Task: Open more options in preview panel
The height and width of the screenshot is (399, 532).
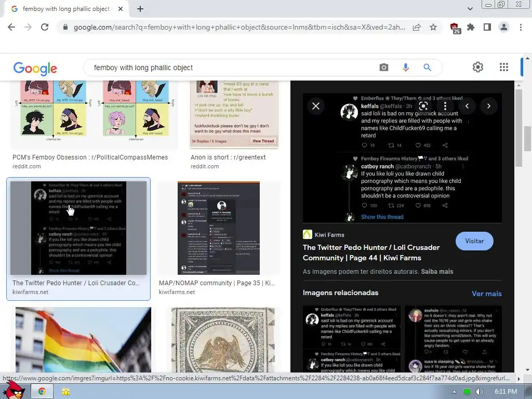Action: point(445,106)
